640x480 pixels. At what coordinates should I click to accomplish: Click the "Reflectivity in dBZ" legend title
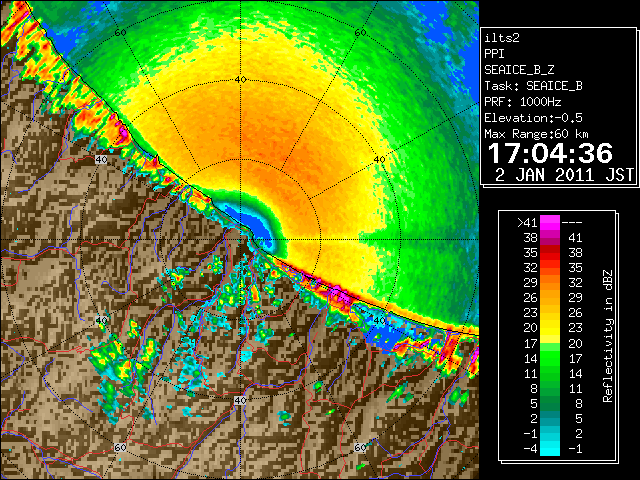click(x=608, y=336)
